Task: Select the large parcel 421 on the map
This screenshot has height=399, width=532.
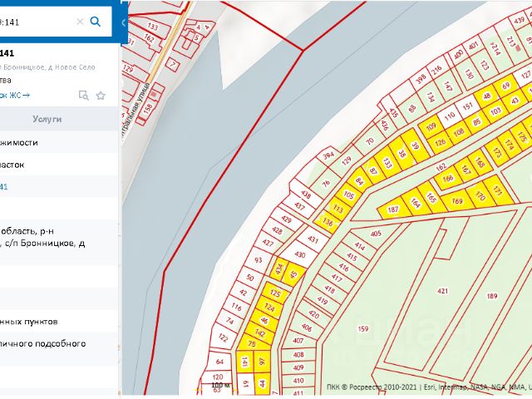Action: [442, 291]
